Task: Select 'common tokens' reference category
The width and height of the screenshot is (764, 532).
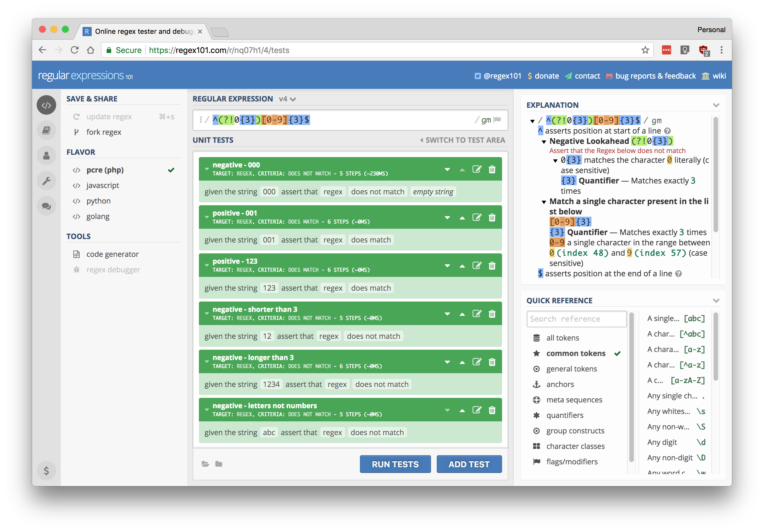Action: (577, 353)
